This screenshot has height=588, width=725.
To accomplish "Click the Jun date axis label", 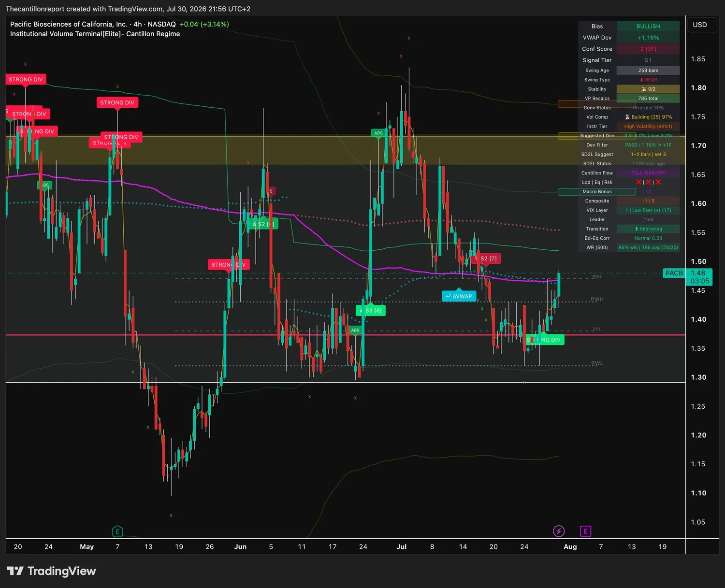I will pos(240,546).
